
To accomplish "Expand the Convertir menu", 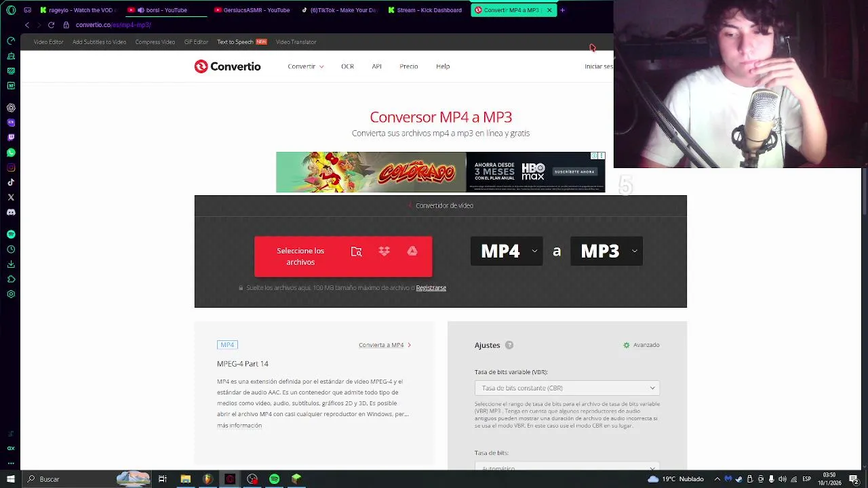I will (305, 66).
